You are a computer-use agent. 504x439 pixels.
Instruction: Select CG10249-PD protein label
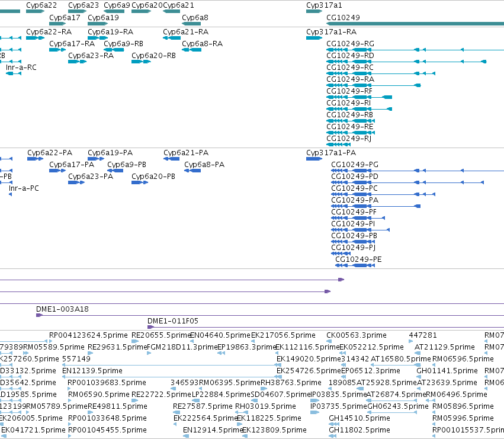coord(355,177)
